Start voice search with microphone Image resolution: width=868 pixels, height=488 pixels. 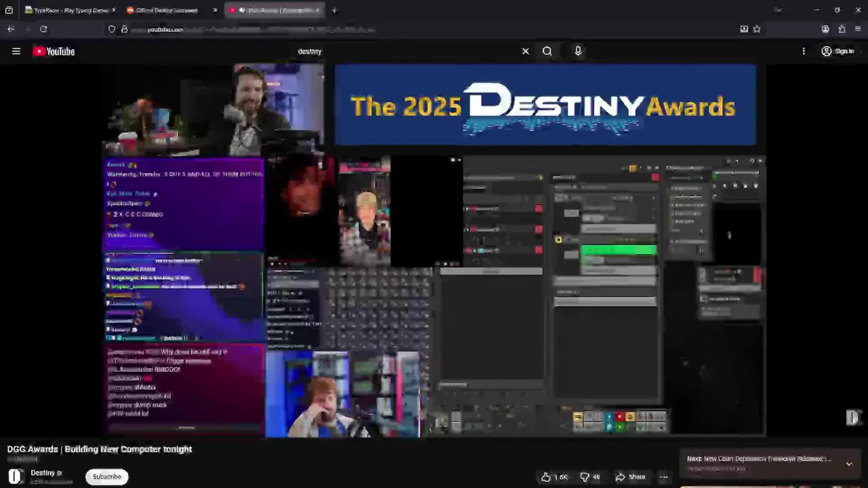(x=578, y=51)
